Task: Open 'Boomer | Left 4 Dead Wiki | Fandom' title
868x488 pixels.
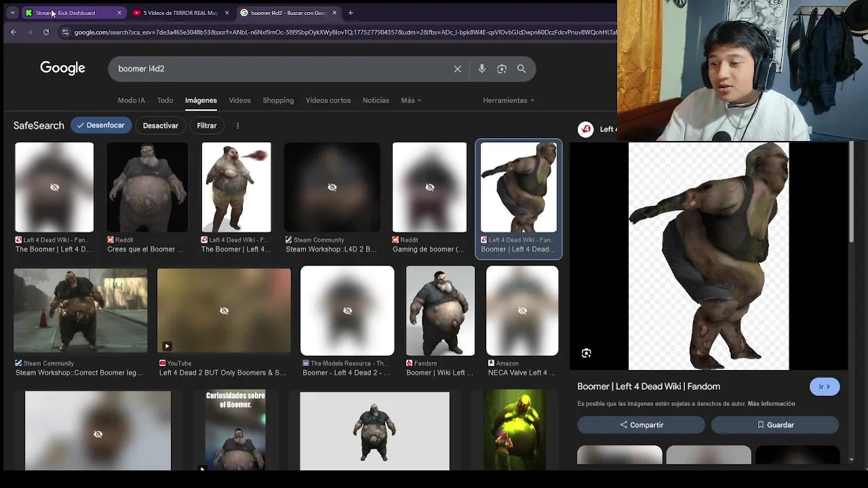Action: (648, 386)
